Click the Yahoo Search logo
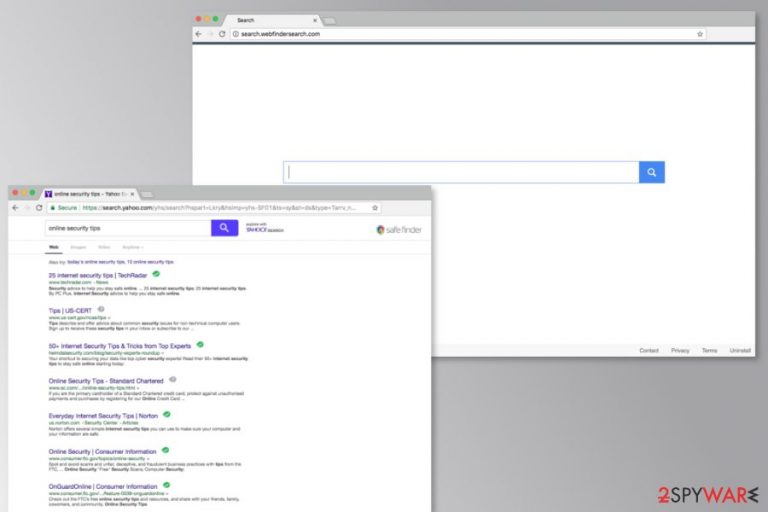 click(264, 228)
